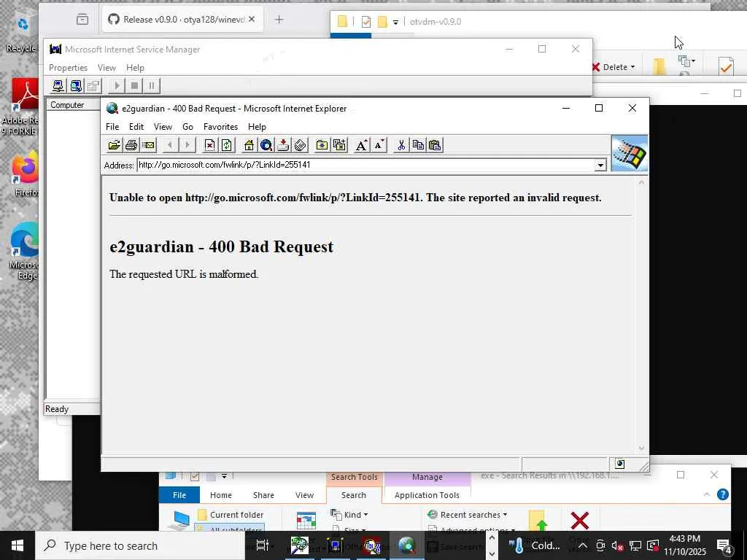The width and height of the screenshot is (747, 560).
Task: Click the Computer column header in Service Manager
Action: [73, 105]
